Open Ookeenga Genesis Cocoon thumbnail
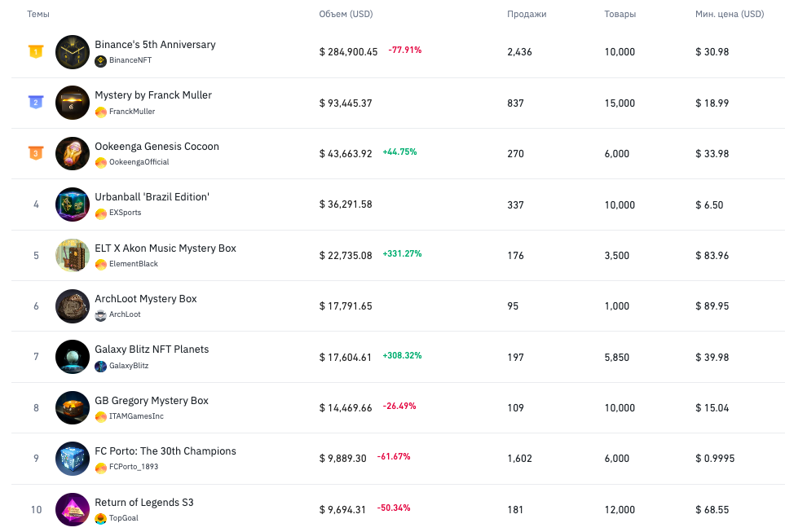The height and width of the screenshot is (532, 785). (73, 154)
